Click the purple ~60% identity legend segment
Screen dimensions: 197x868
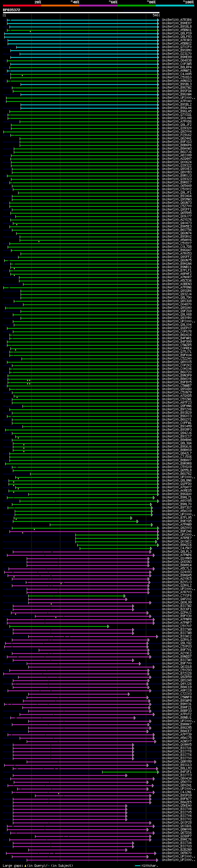[98, 6]
